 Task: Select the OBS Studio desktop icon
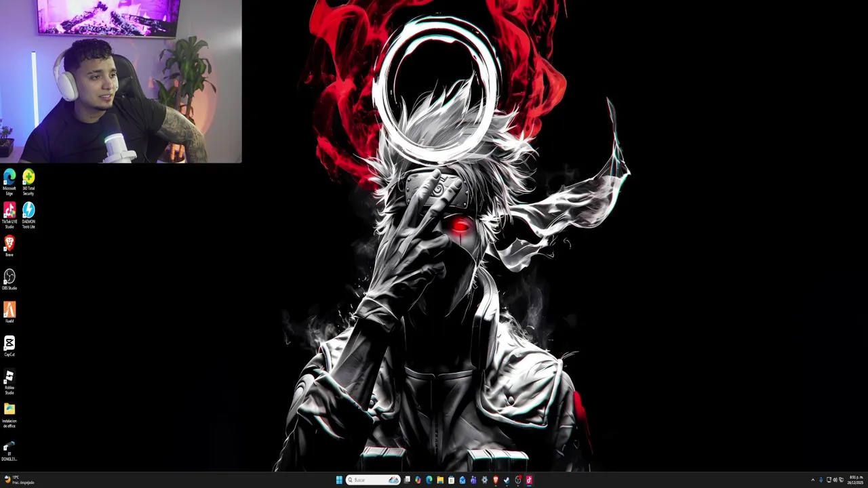pos(9,279)
